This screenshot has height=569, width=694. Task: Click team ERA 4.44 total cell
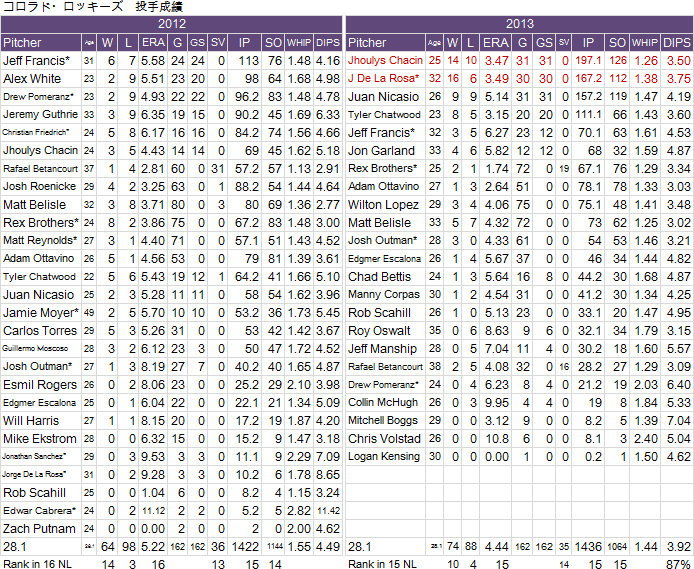tap(496, 547)
